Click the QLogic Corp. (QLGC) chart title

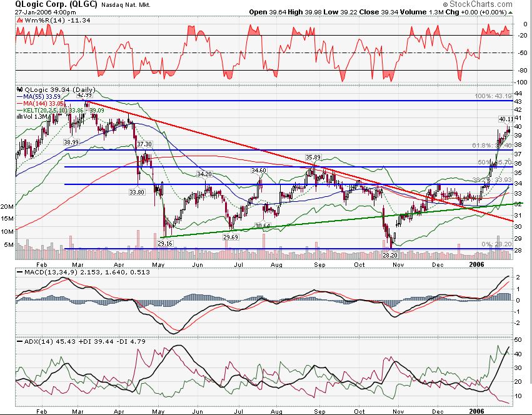click(56, 4)
